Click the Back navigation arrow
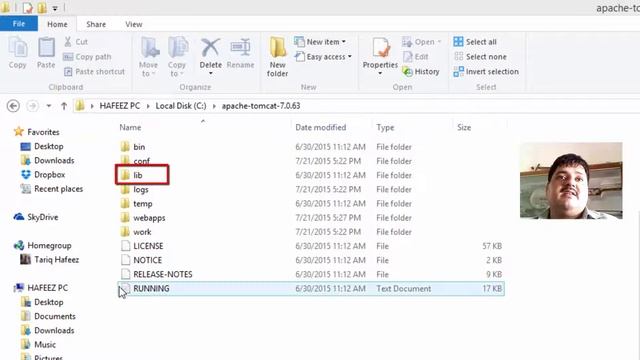Screen dimensions: 640x360 [x=13, y=106]
